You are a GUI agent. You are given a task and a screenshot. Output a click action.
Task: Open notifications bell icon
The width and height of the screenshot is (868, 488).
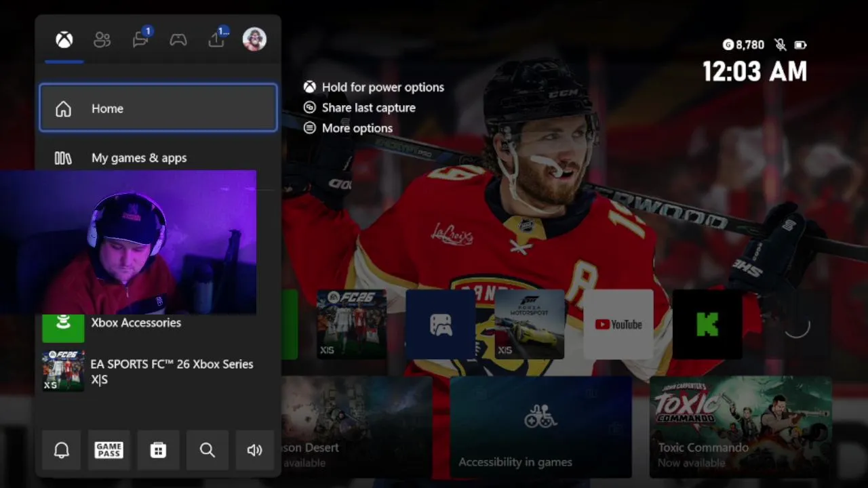(x=62, y=450)
